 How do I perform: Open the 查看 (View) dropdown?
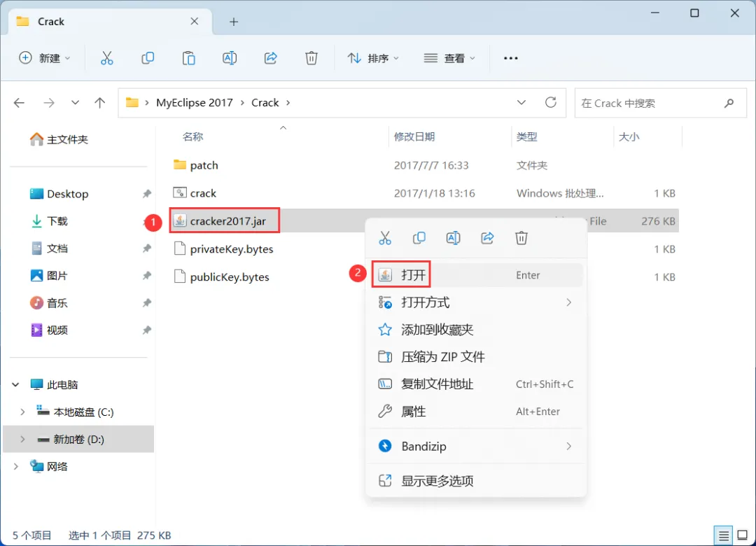(449, 58)
